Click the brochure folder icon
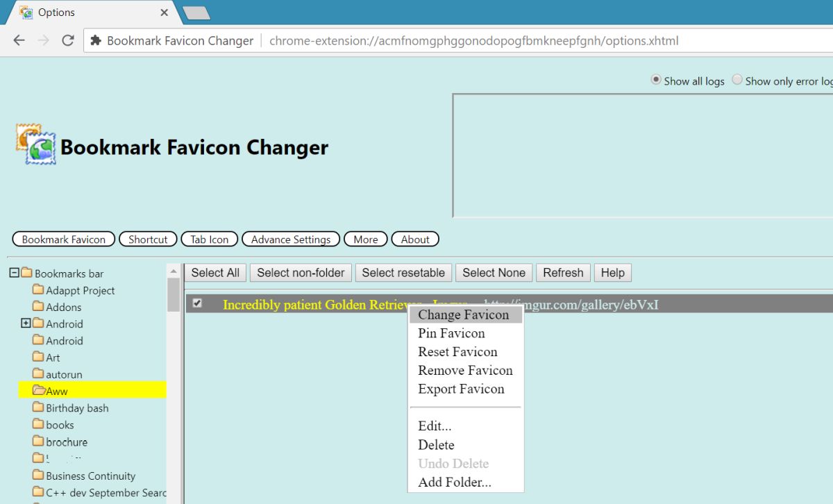The width and height of the screenshot is (833, 504). coord(38,441)
